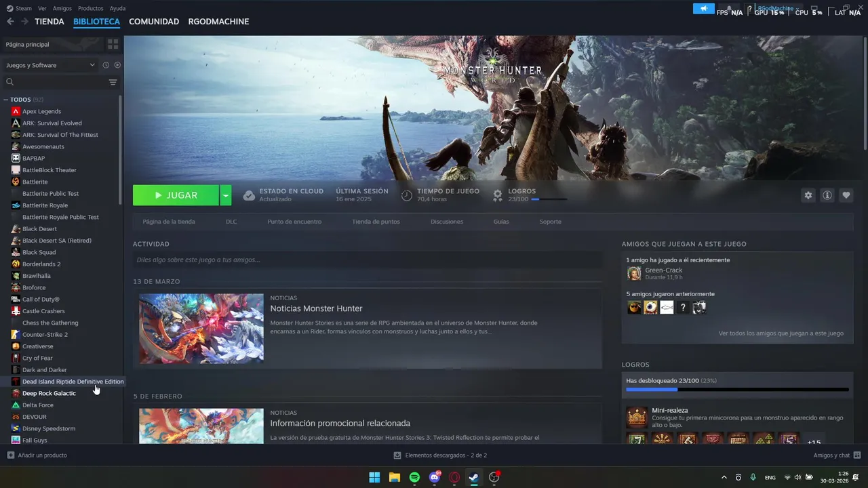868x488 pixels.
Task: Open Información promocional relacionada news
Action: coord(340,423)
